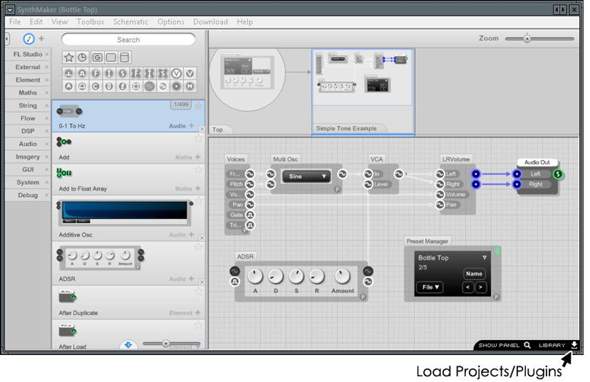The image size is (590, 382).
Task: Click the VCA In input connector
Action: (x=368, y=173)
